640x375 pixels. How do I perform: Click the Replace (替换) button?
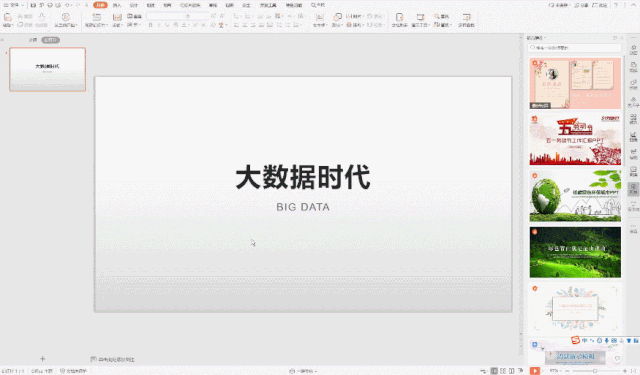coord(442,25)
